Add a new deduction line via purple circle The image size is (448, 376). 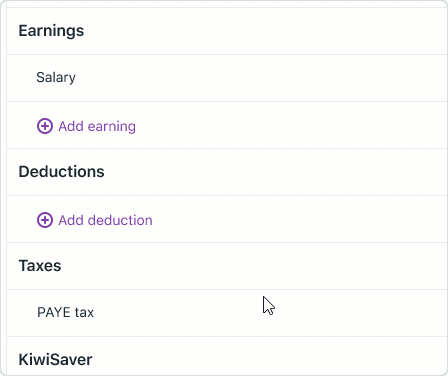[45, 220]
